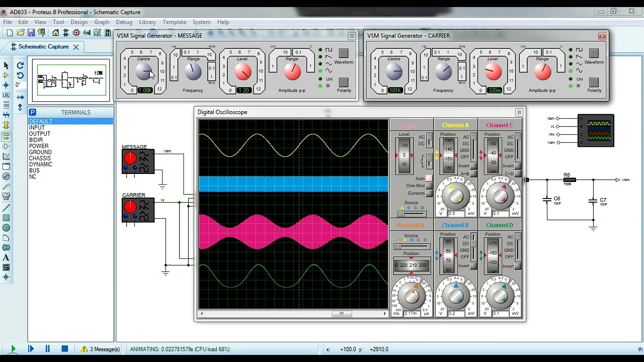Toggle Channel C Invert button
The height and width of the screenshot is (362, 644).
[518, 166]
